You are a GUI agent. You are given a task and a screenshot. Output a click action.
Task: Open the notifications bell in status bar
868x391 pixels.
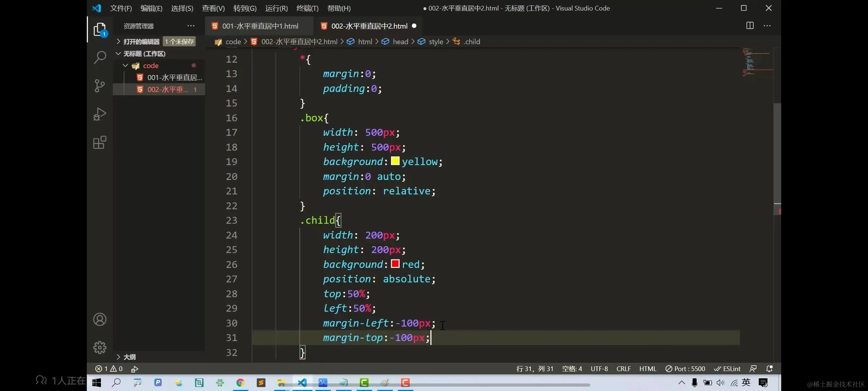tap(770, 369)
